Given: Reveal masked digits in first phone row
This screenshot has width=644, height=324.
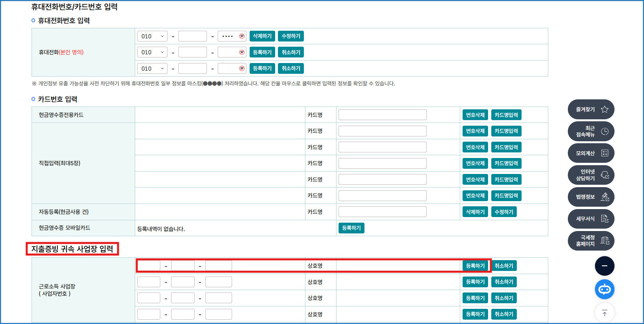Looking at the screenshot, I should pyautogui.click(x=242, y=36).
